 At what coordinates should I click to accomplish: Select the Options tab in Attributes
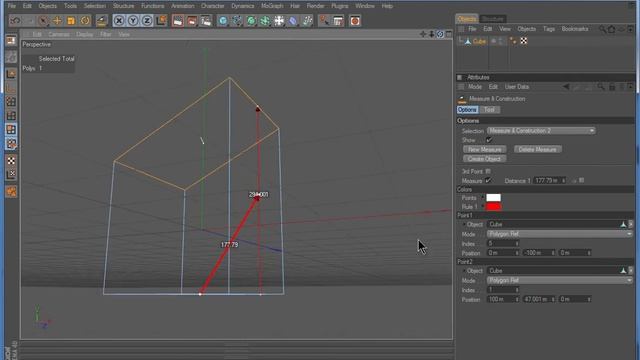(467, 110)
